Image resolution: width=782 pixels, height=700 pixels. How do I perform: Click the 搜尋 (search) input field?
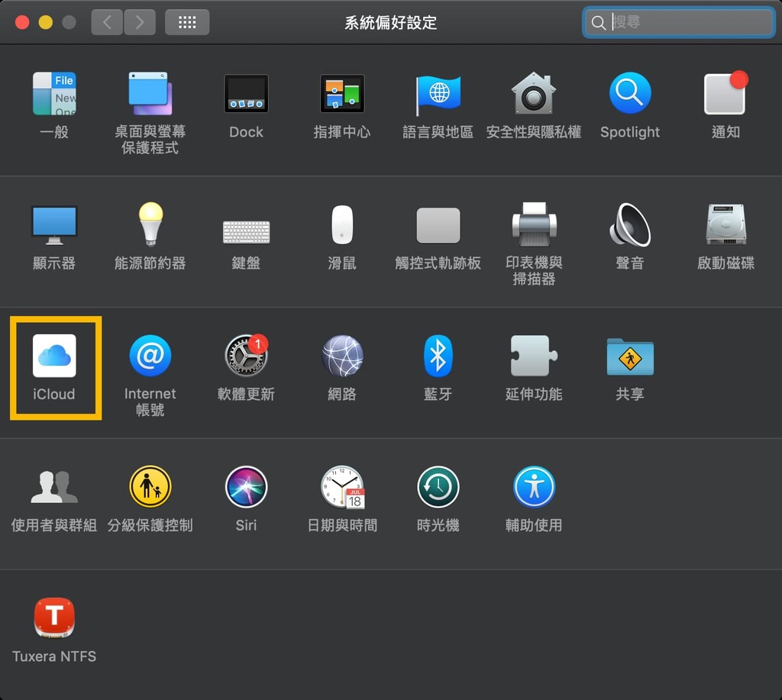(678, 22)
